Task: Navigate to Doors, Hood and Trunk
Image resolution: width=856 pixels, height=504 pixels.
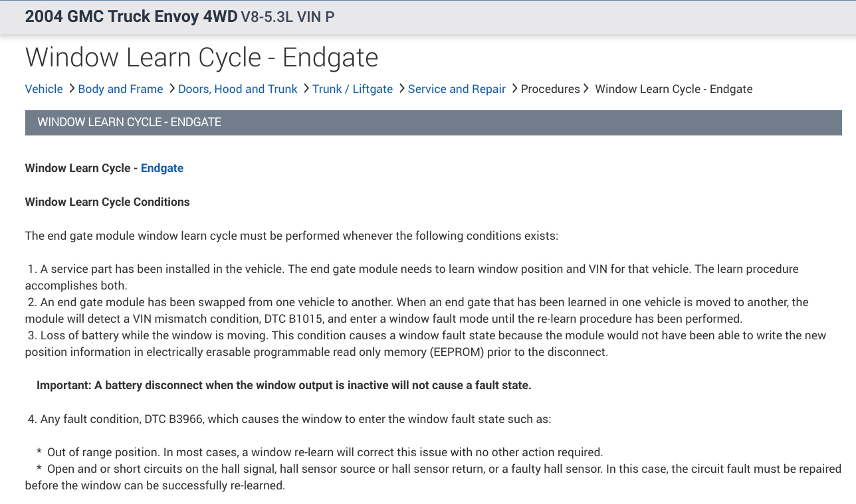Action: 237,89
